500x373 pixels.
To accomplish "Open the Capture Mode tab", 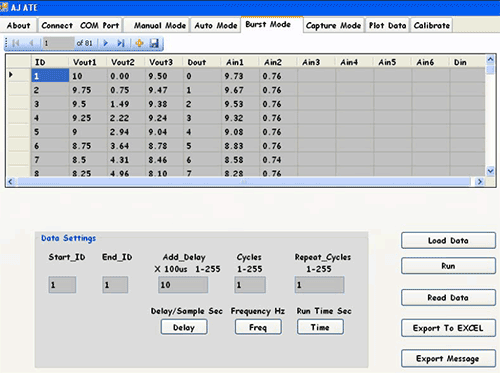I will pos(333,25).
